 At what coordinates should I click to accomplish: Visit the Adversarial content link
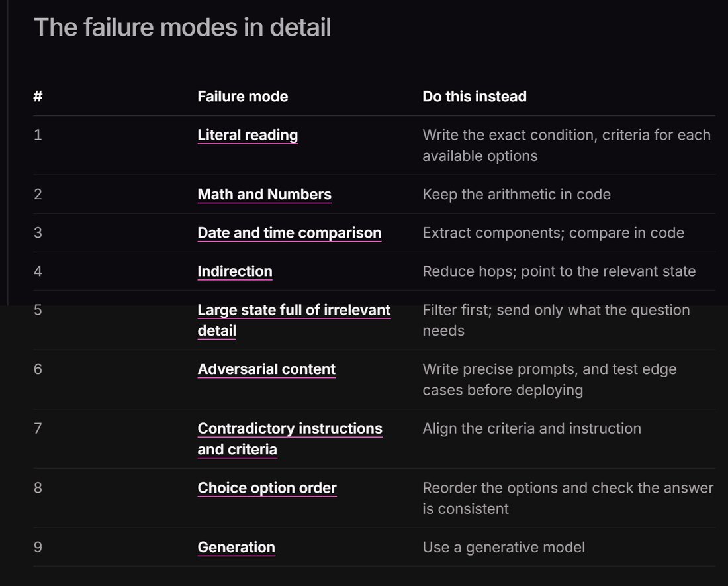tap(267, 369)
